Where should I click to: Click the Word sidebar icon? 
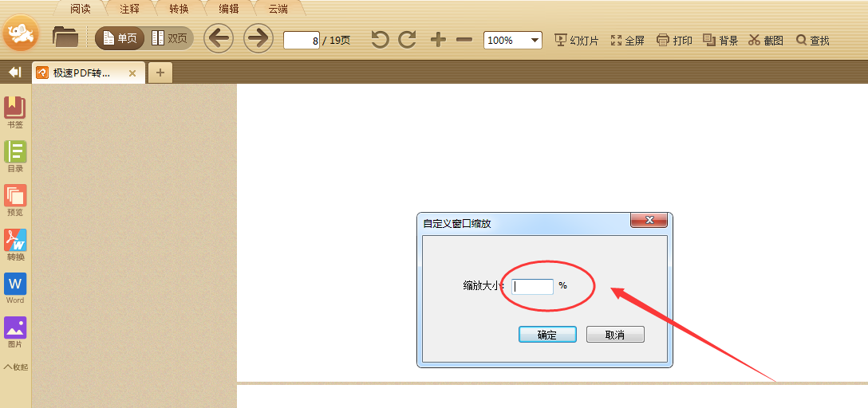click(15, 288)
